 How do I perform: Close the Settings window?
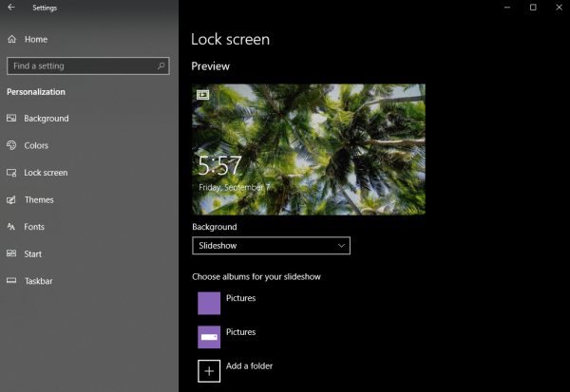point(560,8)
